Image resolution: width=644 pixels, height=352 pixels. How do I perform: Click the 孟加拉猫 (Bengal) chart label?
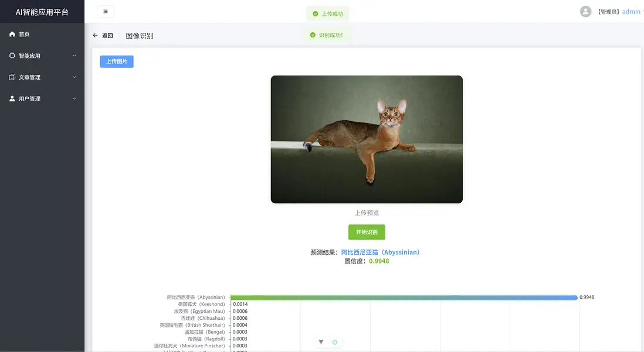[x=205, y=332]
